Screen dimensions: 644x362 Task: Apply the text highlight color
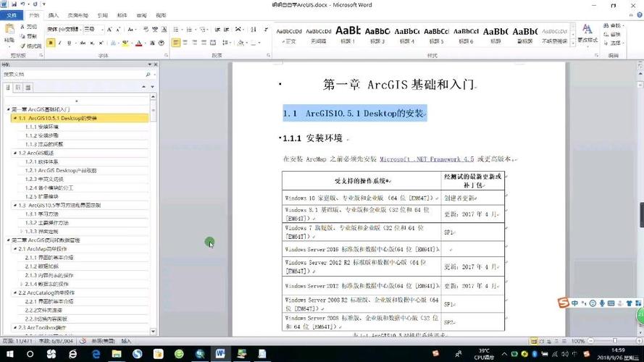pyautogui.click(x=125, y=43)
